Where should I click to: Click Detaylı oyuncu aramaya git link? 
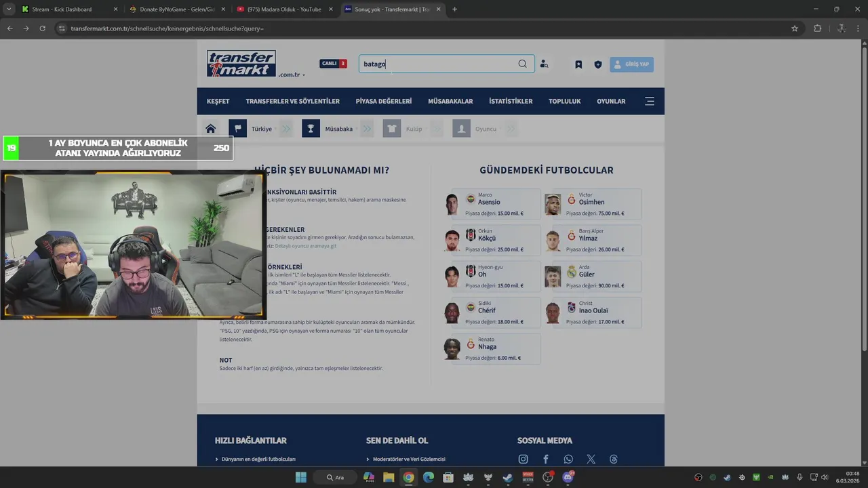click(305, 246)
